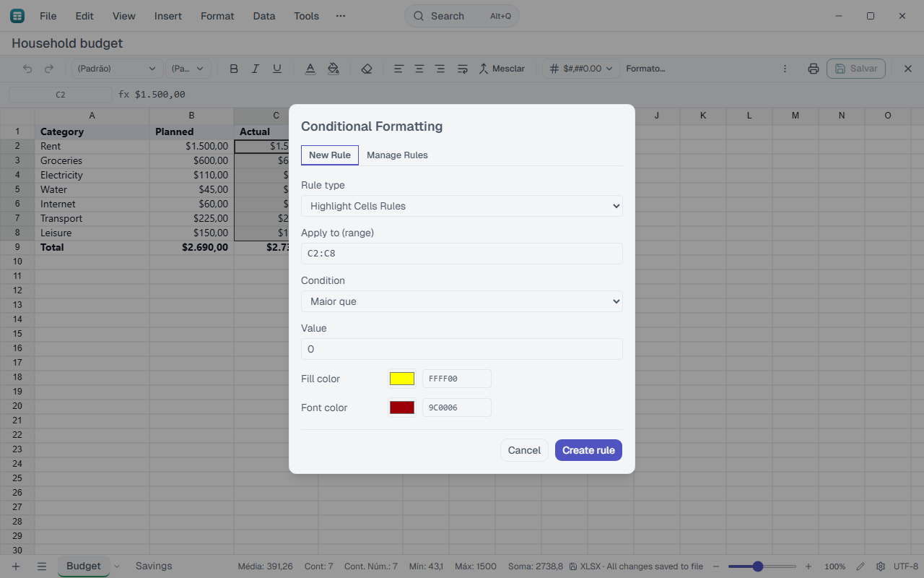
Task: Click the Salvar save button
Action: tap(856, 69)
